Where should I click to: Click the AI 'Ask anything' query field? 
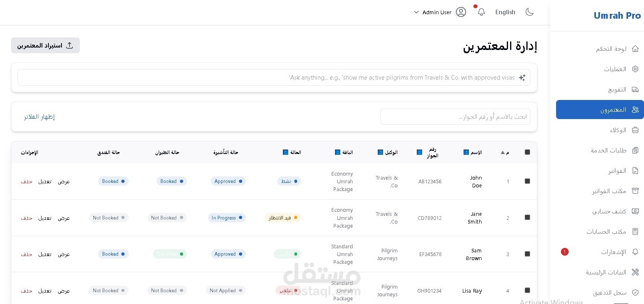[x=274, y=78]
